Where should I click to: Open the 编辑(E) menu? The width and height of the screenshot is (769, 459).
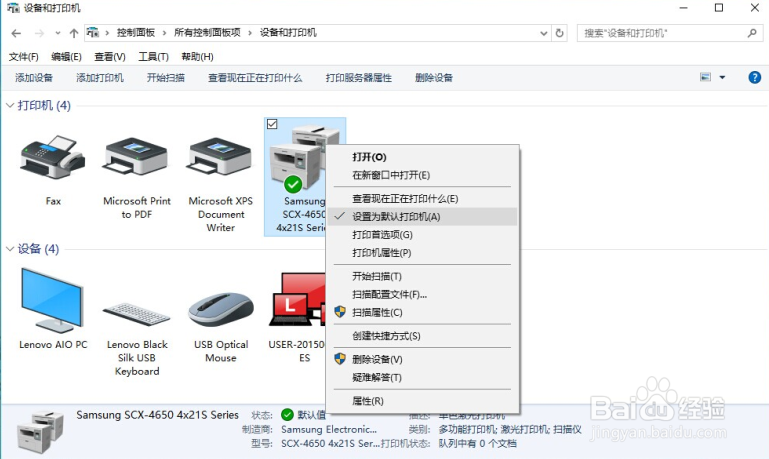coord(66,57)
